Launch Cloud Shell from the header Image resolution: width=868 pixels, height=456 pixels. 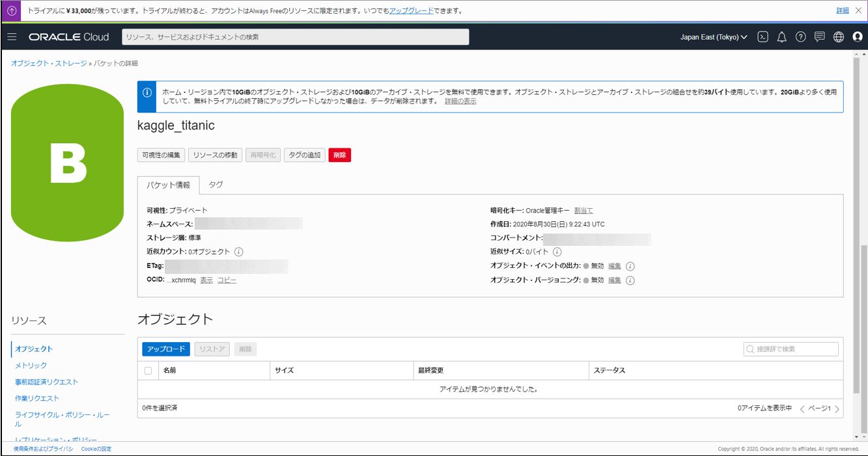763,37
